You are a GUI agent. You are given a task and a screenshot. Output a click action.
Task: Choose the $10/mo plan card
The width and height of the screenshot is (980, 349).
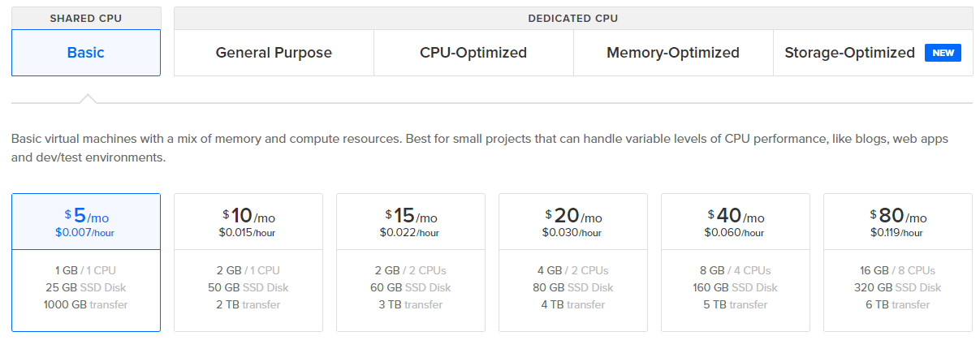click(248, 262)
